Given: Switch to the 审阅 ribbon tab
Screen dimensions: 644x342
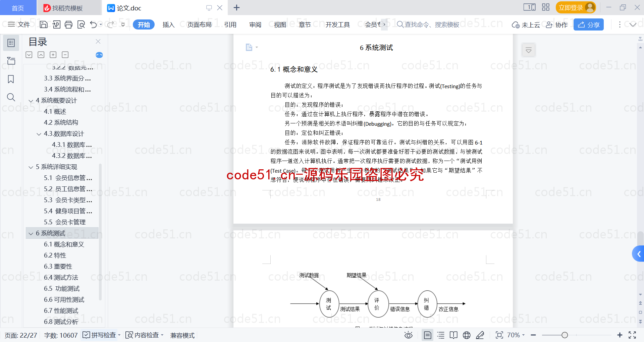Looking at the screenshot, I should coord(255,24).
